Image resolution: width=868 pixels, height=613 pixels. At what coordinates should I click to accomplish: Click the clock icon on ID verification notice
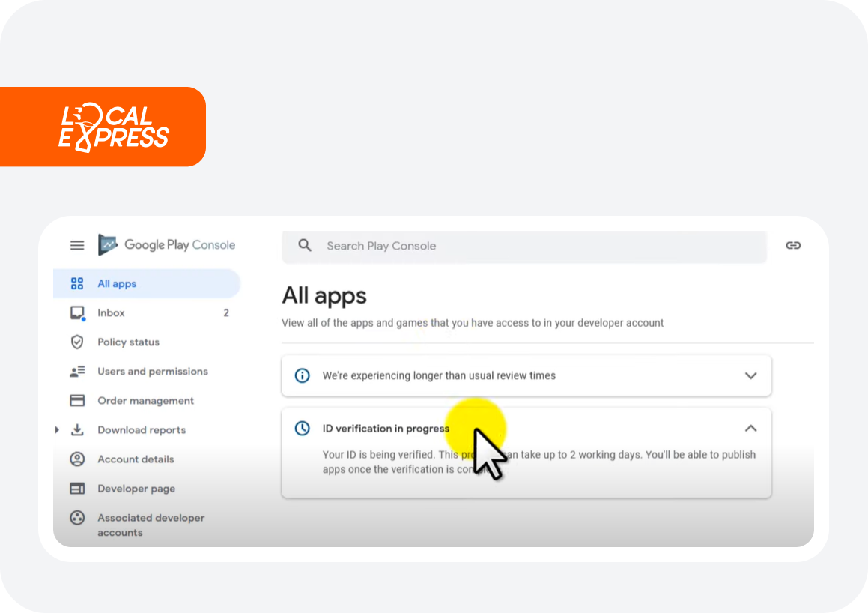[302, 428]
